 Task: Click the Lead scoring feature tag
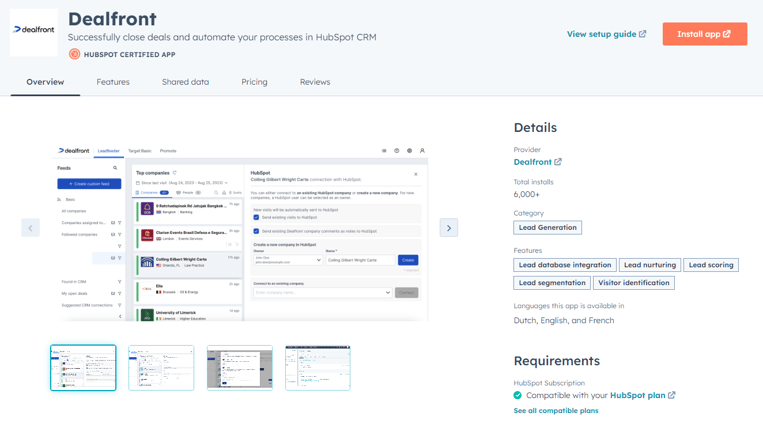click(x=711, y=265)
